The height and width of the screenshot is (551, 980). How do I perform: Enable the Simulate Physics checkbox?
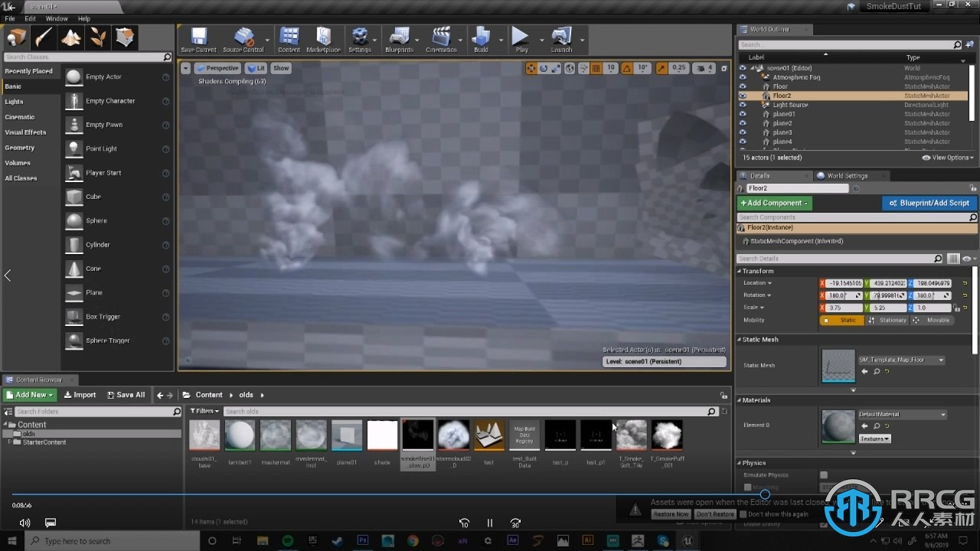pyautogui.click(x=824, y=475)
